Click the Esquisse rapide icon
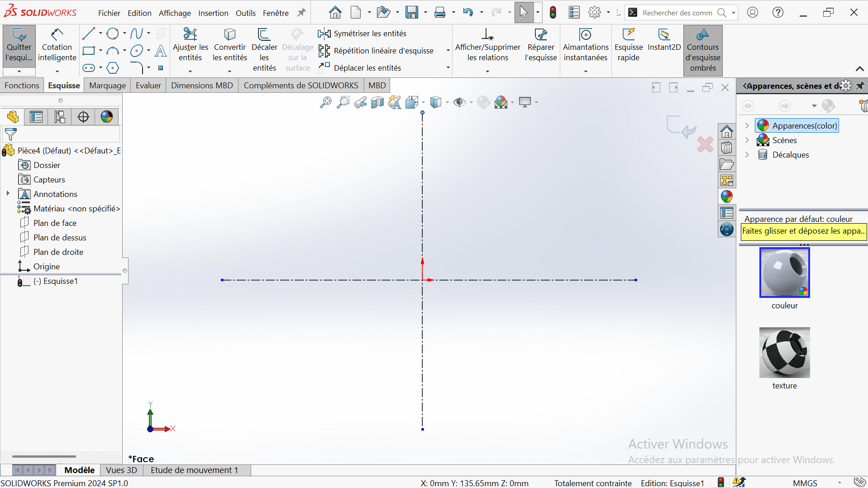868x488 pixels. click(629, 45)
